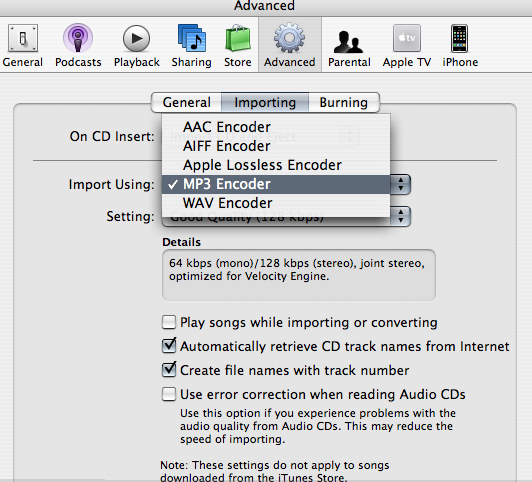Image resolution: width=532 pixels, height=482 pixels.
Task: Click the 'Use this option if you experience problems' text
Action: tap(318, 426)
